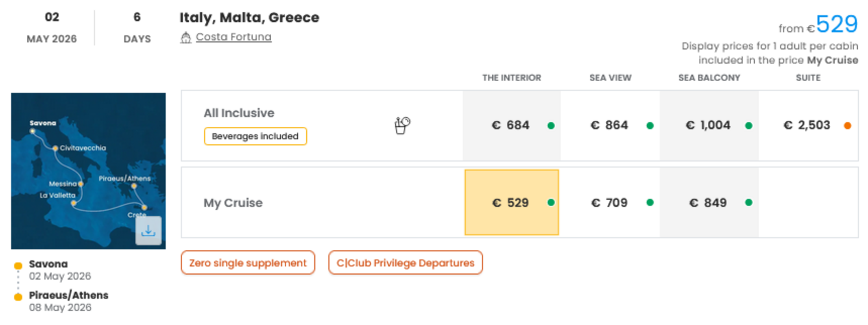868x325 pixels.
Task: Pick the My Cruise Sea Balcony €849 price
Action: pyautogui.click(x=709, y=202)
